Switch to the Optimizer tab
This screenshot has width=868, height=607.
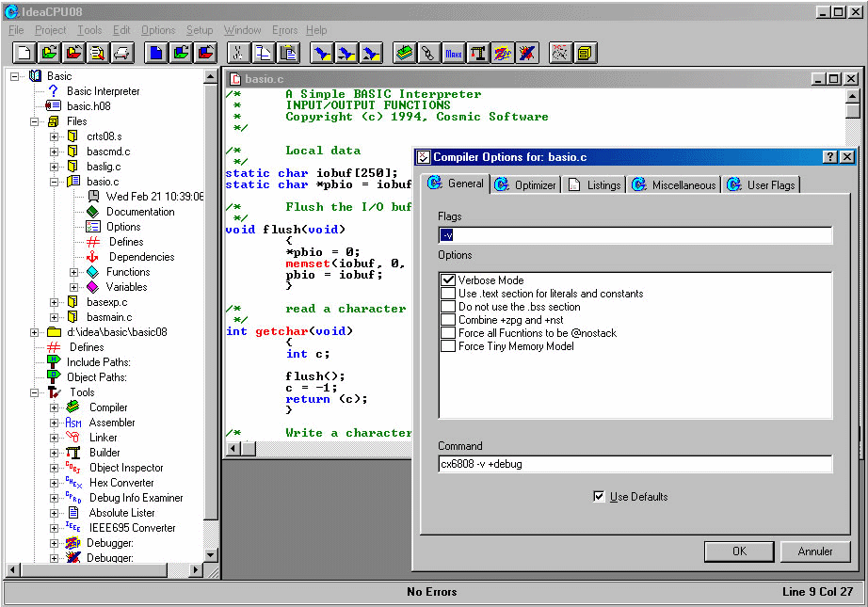(525, 184)
